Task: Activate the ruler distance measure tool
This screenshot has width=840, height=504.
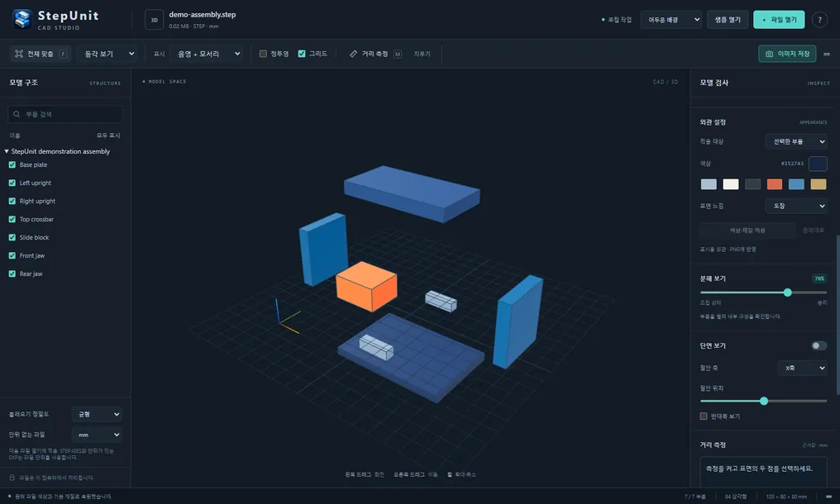Action: 353,54
